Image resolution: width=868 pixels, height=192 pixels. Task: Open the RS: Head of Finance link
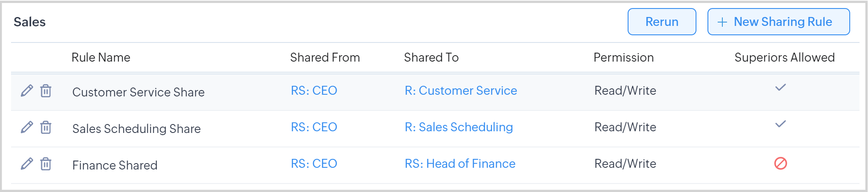click(x=460, y=164)
